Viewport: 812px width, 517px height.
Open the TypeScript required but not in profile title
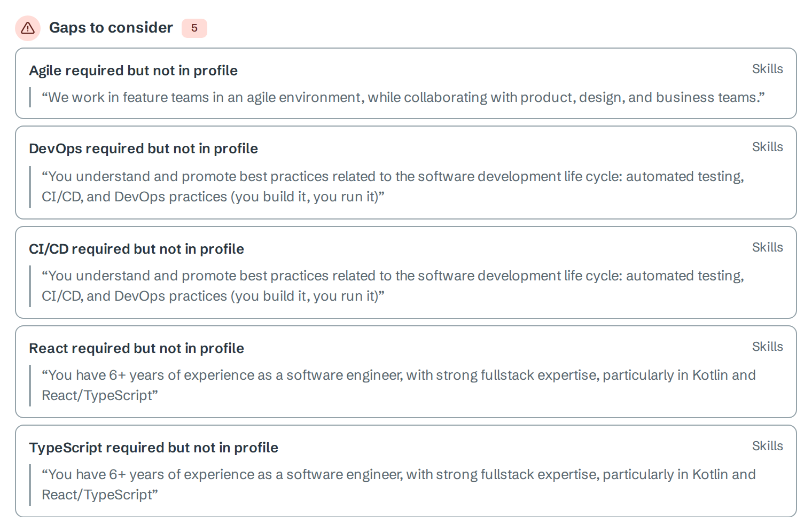(153, 448)
